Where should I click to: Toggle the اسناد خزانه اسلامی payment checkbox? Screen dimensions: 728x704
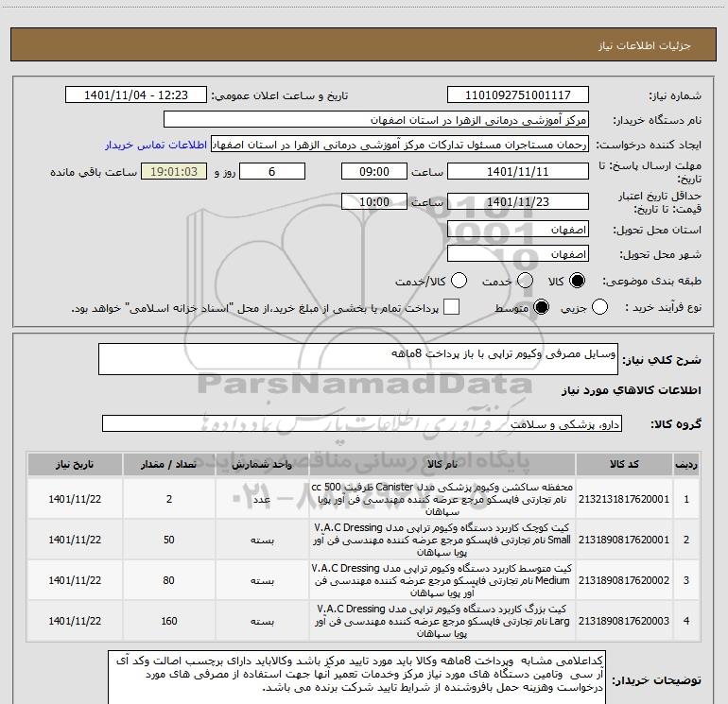tap(451, 307)
